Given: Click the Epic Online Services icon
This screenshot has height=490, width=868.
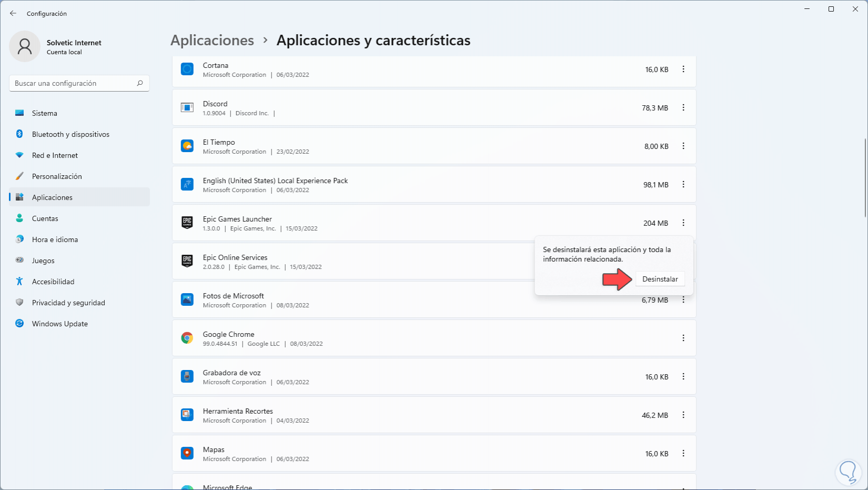Looking at the screenshot, I should point(187,261).
